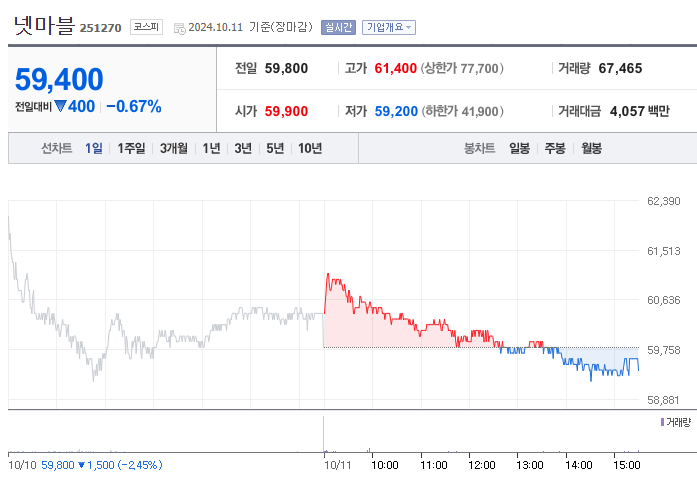The height and width of the screenshot is (482, 697).
Task: Click the 코스피 market badge
Action: point(146,27)
